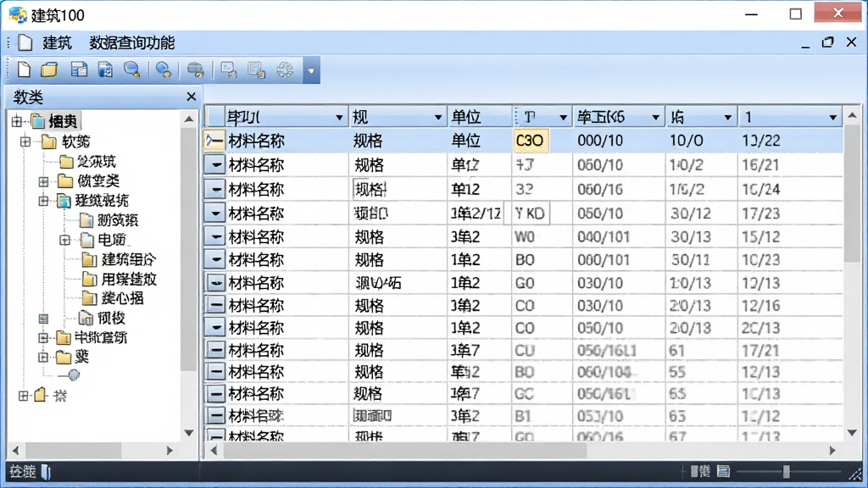This screenshot has height=488, width=868.
Task: Select the cell showing 61
Action: [701, 350]
